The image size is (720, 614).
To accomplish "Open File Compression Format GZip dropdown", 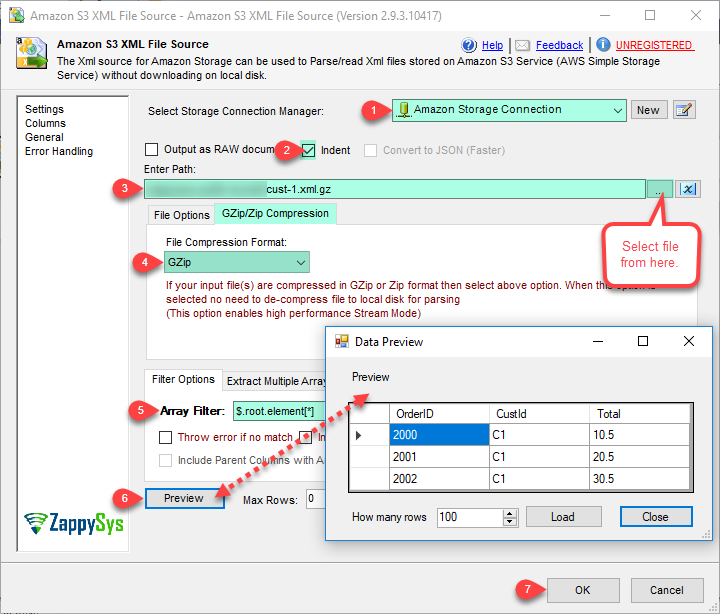I will (236, 262).
